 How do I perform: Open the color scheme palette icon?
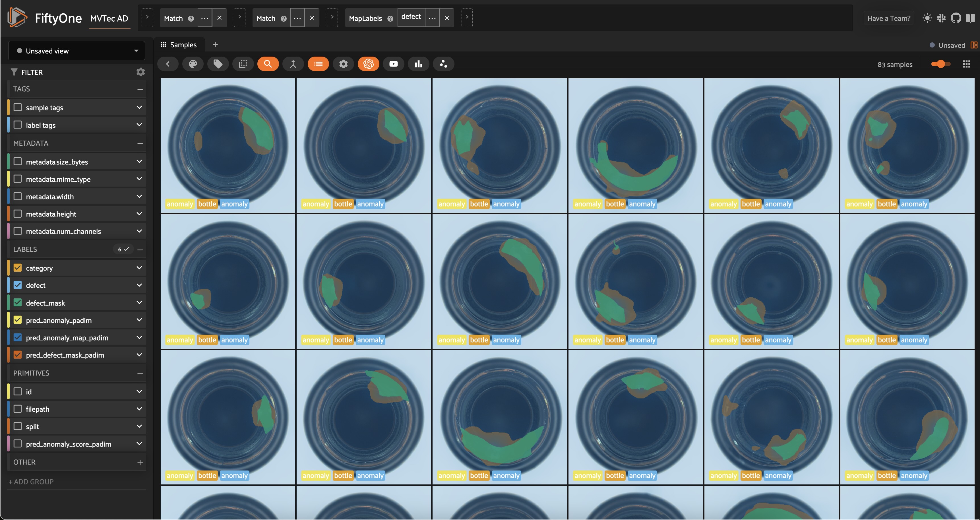coord(193,64)
